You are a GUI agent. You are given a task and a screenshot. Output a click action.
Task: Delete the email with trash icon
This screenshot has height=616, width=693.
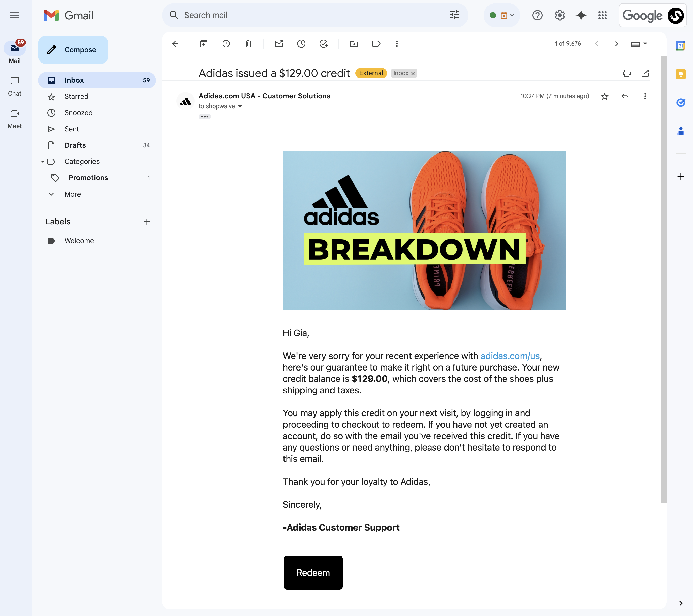pos(248,44)
